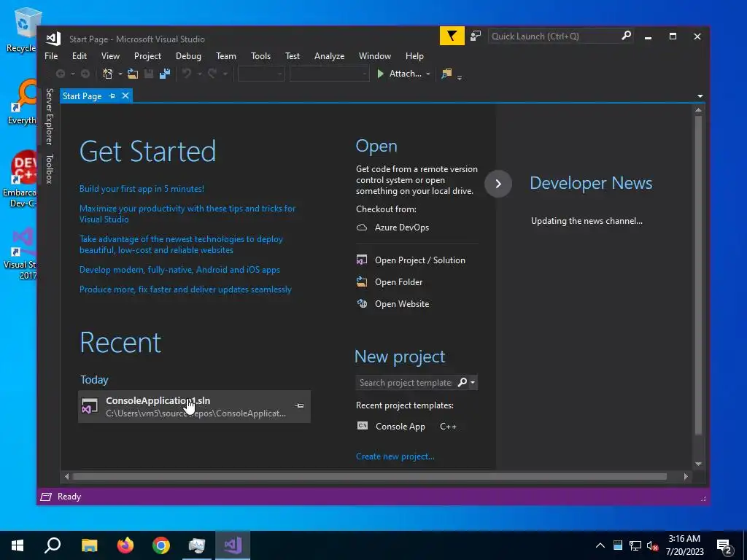Click the ConsoleApplication1 solution file icon
The width and height of the screenshot is (747, 560).
point(90,407)
